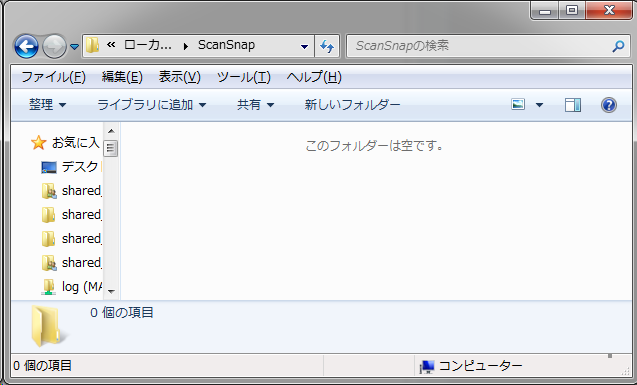The image size is (637, 385).
Task: Open the 表示(V) menu
Action: pyautogui.click(x=180, y=77)
